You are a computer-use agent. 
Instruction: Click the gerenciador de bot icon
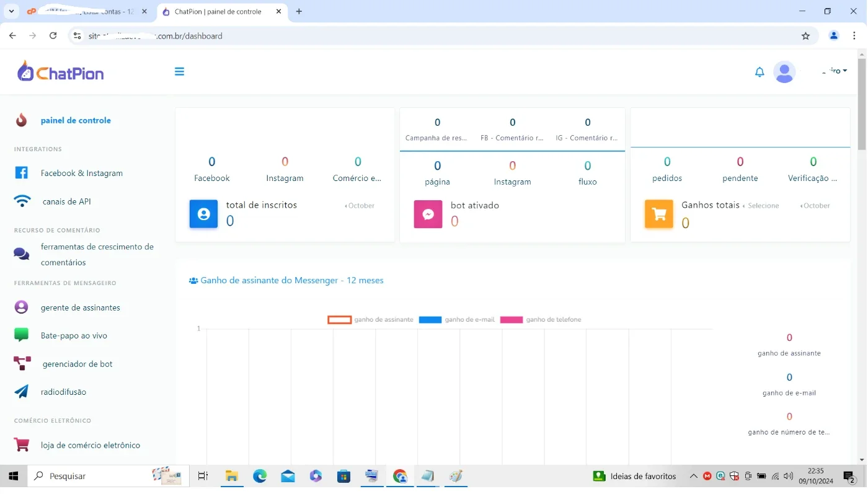coord(22,364)
